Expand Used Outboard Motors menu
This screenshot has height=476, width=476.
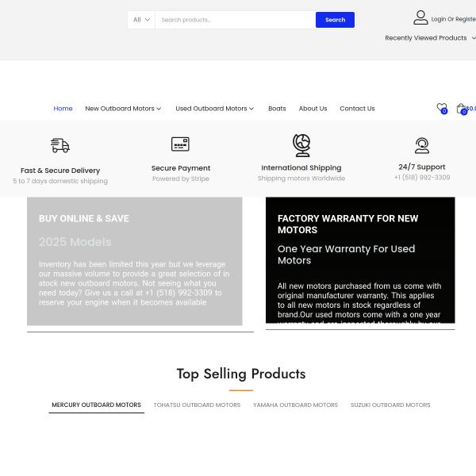point(215,109)
